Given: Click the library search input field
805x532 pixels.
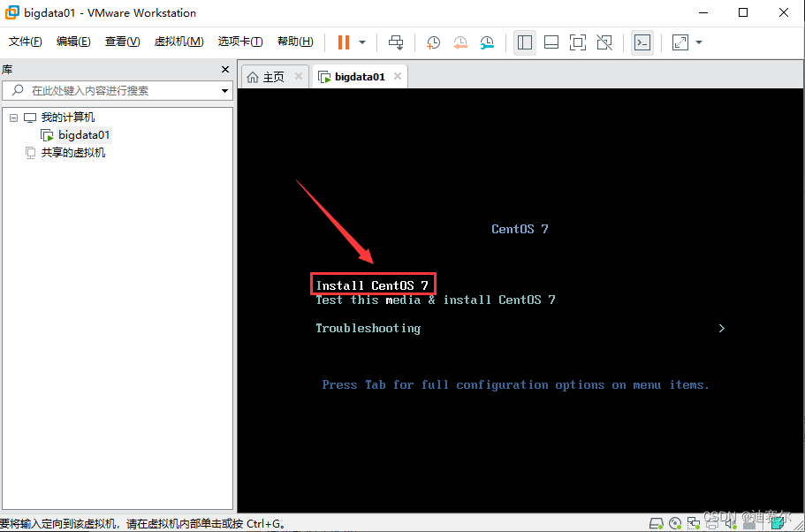Looking at the screenshot, I should pos(117,91).
